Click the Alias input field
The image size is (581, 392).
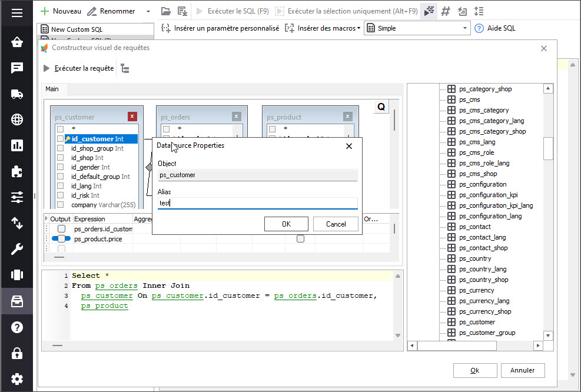tap(257, 203)
